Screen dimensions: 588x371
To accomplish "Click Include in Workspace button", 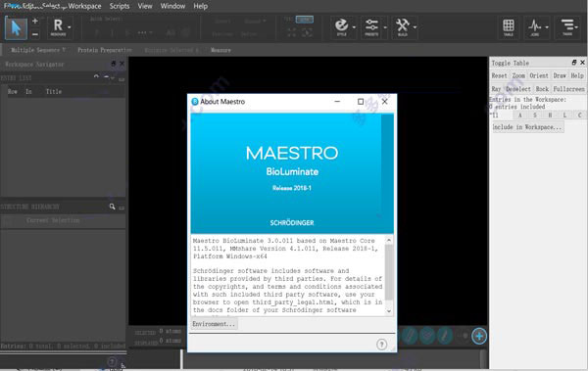I will click(x=527, y=127).
